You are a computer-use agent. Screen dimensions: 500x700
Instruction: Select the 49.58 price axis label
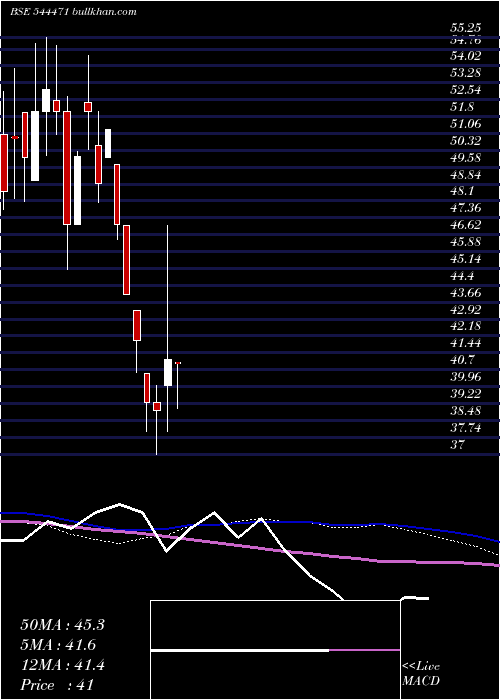coord(466,158)
